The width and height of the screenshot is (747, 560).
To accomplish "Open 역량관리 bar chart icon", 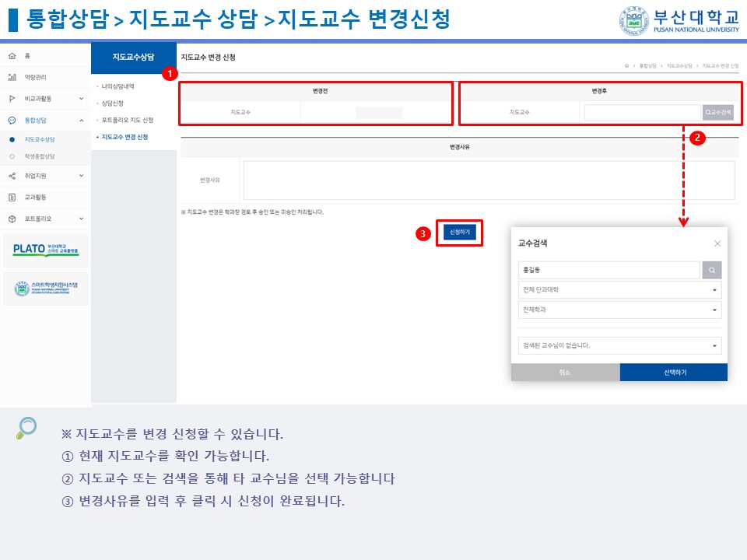I will click(x=12, y=78).
